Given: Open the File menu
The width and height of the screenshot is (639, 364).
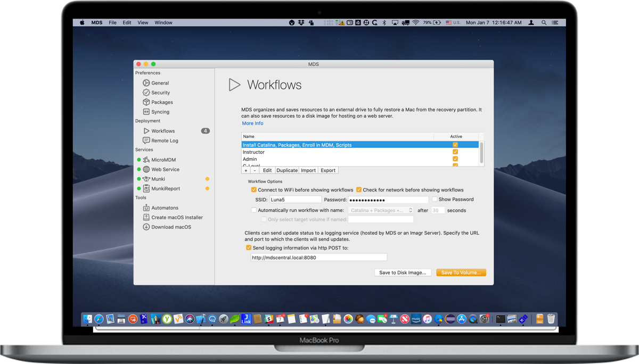Looking at the screenshot, I should pos(112,23).
